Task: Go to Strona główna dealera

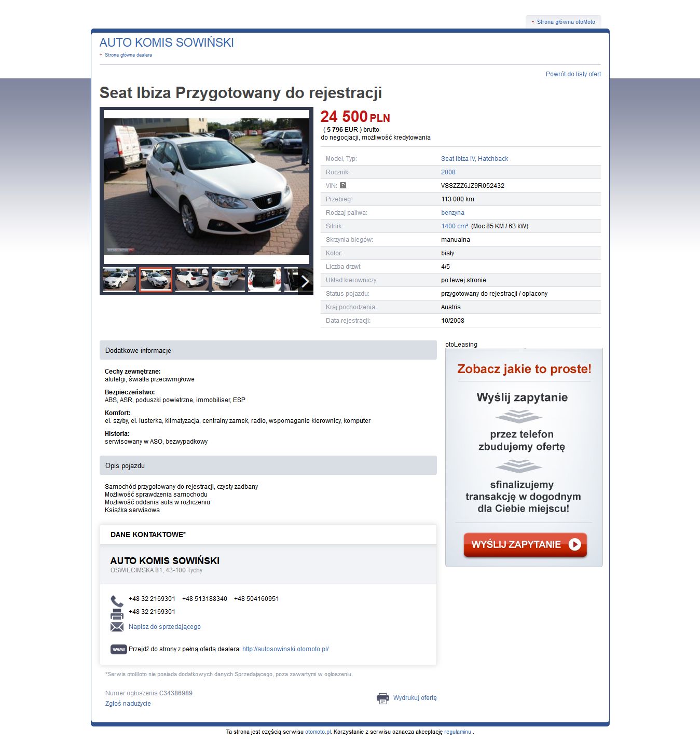Action: click(x=128, y=55)
